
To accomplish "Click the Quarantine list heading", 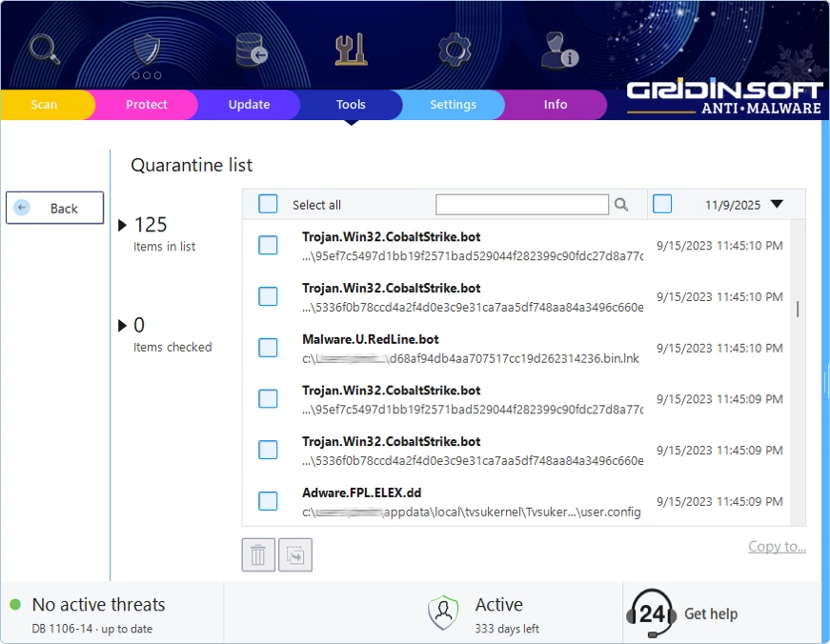I will tap(192, 165).
